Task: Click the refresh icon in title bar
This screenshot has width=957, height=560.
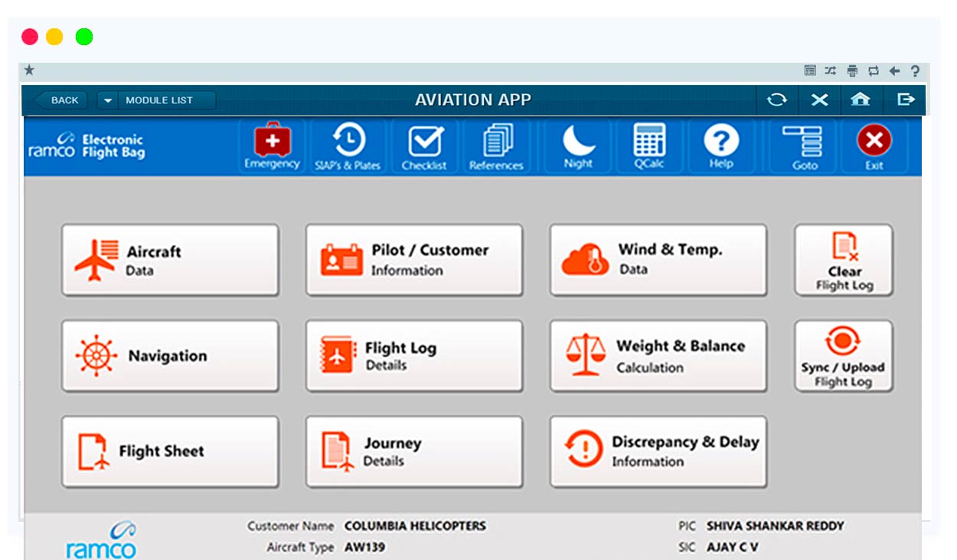Action: (777, 100)
